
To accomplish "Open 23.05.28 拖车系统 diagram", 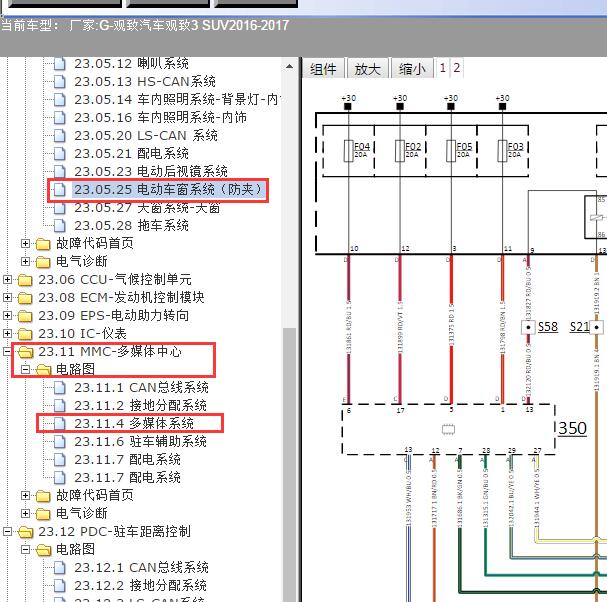I will pyautogui.click(x=131, y=225).
